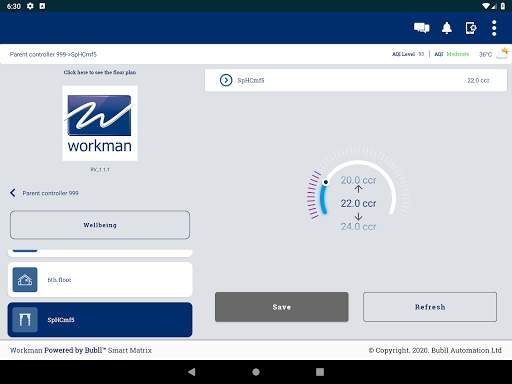
Task: Open notifications bell
Action: point(447,28)
